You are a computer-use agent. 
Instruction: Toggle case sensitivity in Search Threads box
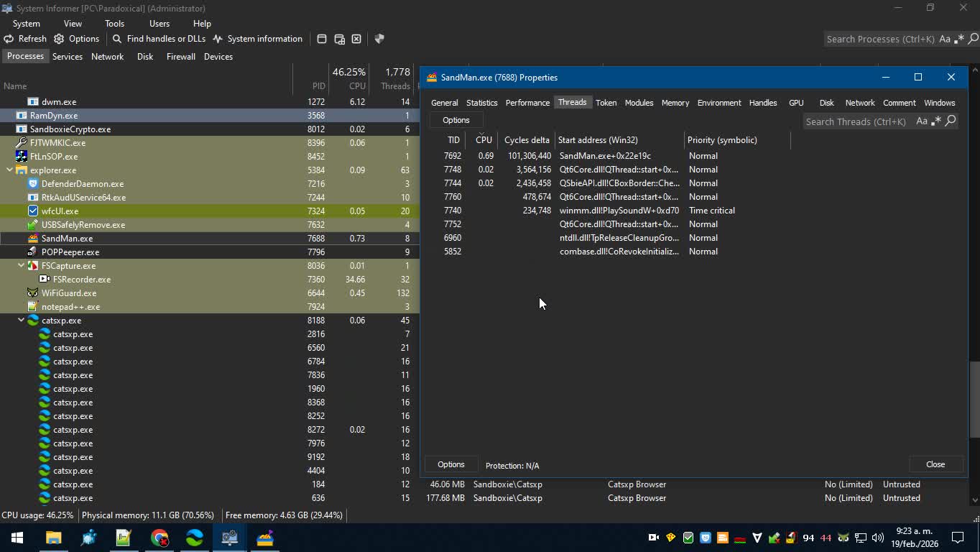922,121
